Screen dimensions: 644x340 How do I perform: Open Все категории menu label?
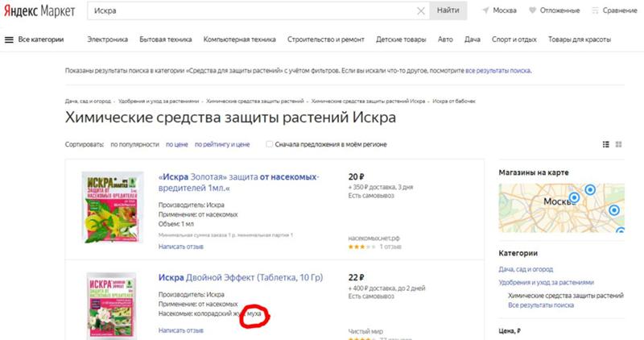click(41, 39)
